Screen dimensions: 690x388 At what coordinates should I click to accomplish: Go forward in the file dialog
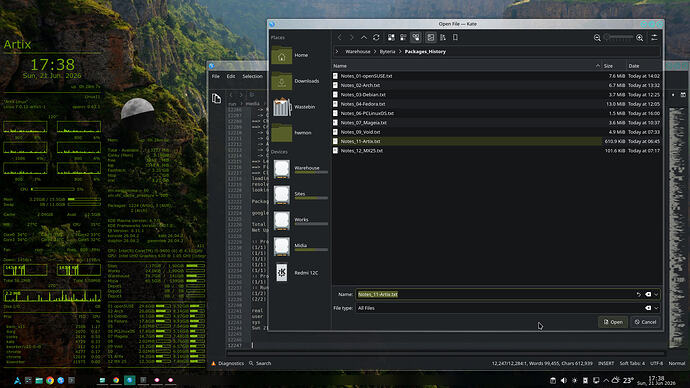pyautogui.click(x=351, y=37)
